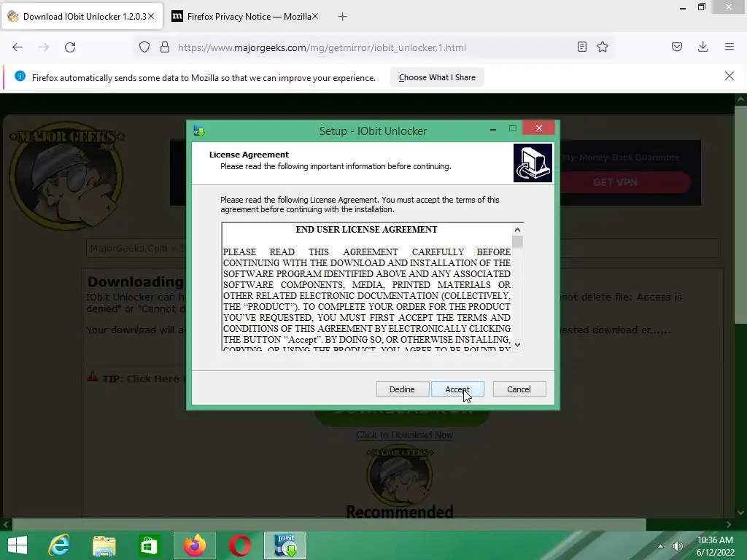
Task: Click setup installer icon in dialog title bar
Action: pos(199,131)
